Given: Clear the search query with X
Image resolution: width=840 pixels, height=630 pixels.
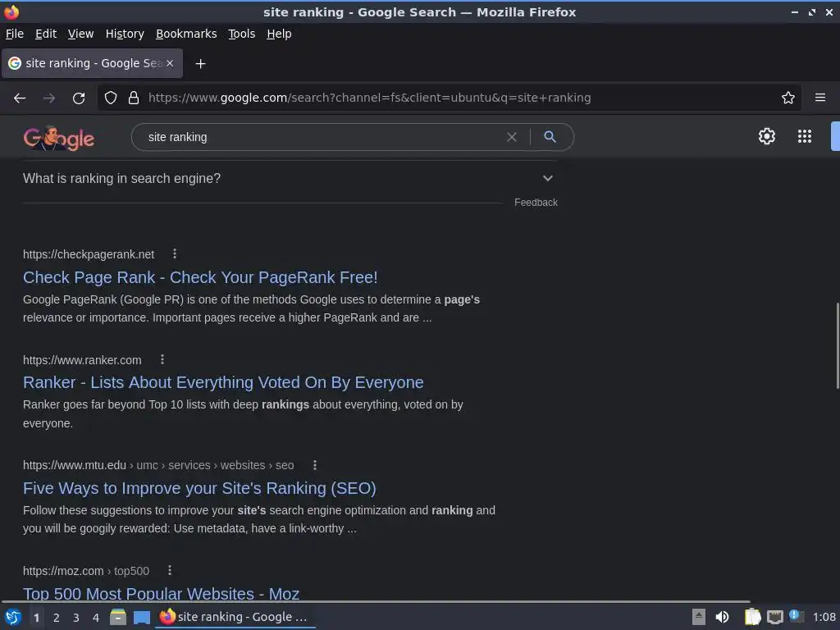Looking at the screenshot, I should [512, 137].
